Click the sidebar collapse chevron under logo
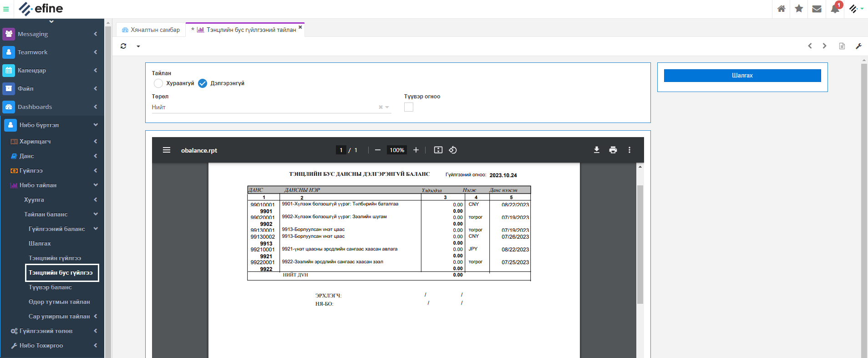Viewport: 868px width, 358px height. tap(51, 21)
